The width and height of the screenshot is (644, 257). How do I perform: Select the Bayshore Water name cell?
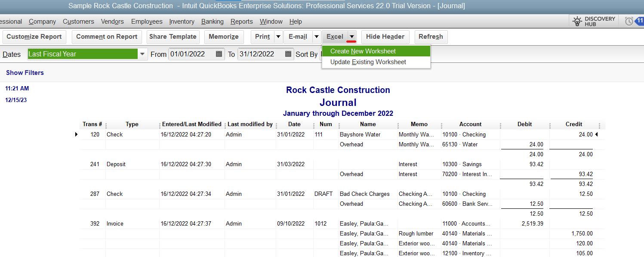click(x=360, y=135)
